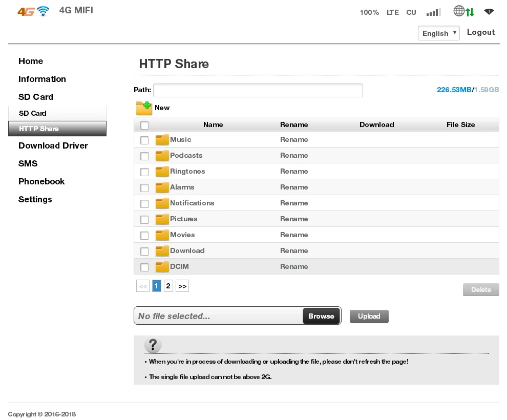
Task: Go to Home in sidebar
Action: (31, 61)
